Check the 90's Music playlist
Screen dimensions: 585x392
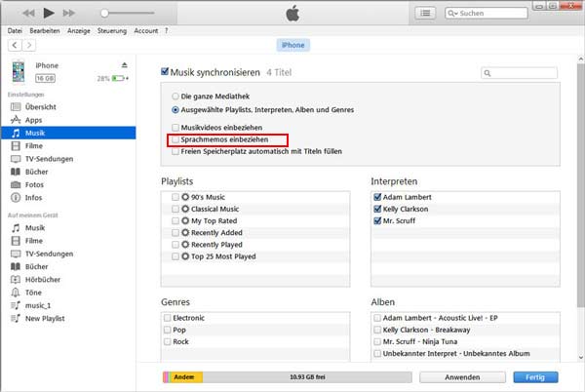[x=175, y=197]
